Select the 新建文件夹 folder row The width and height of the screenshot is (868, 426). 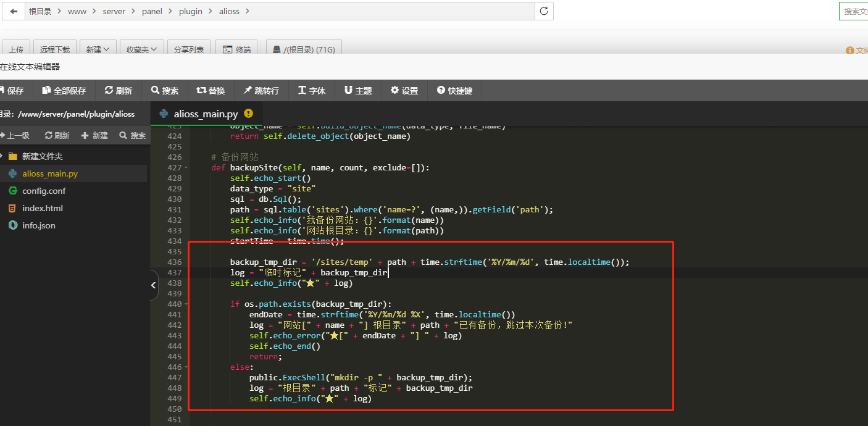coord(73,156)
